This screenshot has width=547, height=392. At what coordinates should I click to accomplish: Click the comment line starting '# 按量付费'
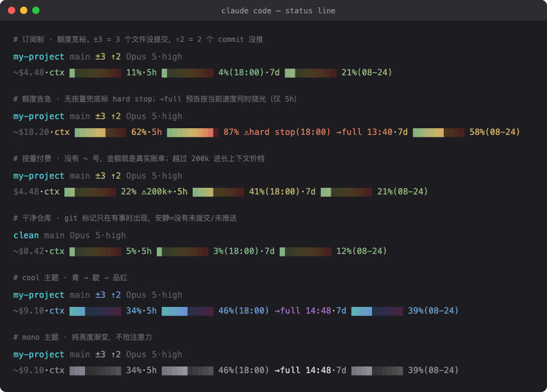[x=139, y=159]
